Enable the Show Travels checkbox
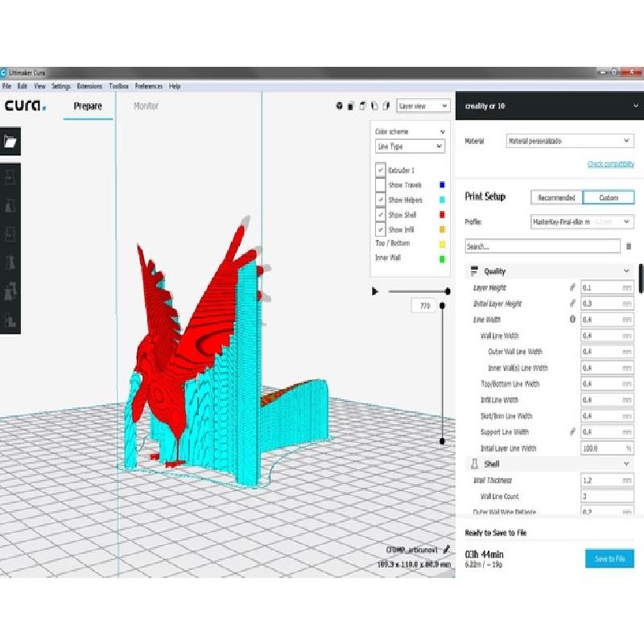This screenshot has width=644, height=644. click(x=380, y=185)
